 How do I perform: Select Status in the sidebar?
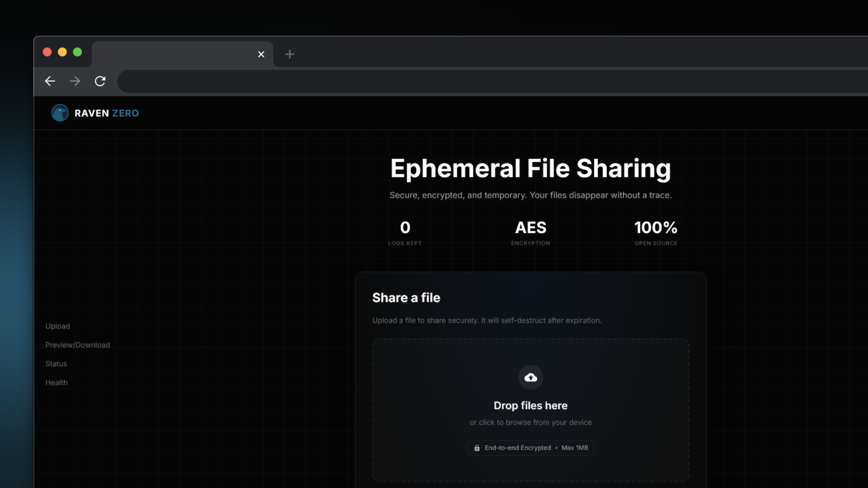[56, 364]
